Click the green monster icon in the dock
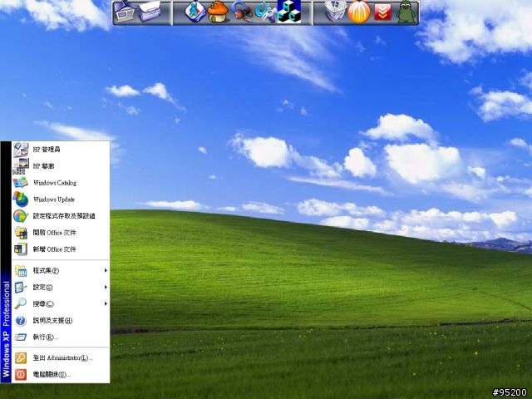 (x=406, y=12)
